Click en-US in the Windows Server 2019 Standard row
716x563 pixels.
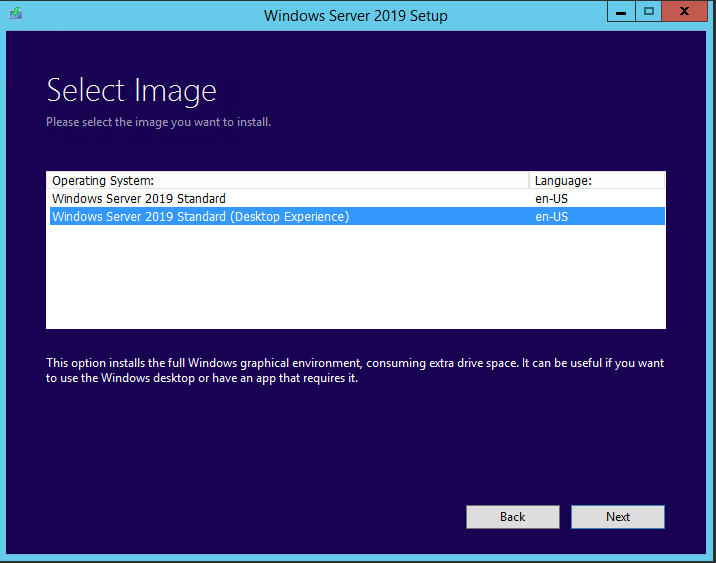click(x=551, y=199)
